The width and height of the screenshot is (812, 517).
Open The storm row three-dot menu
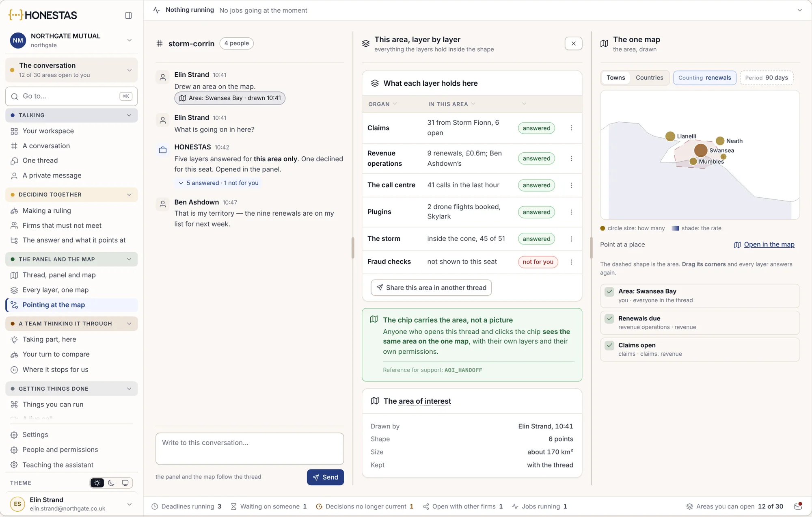point(571,239)
